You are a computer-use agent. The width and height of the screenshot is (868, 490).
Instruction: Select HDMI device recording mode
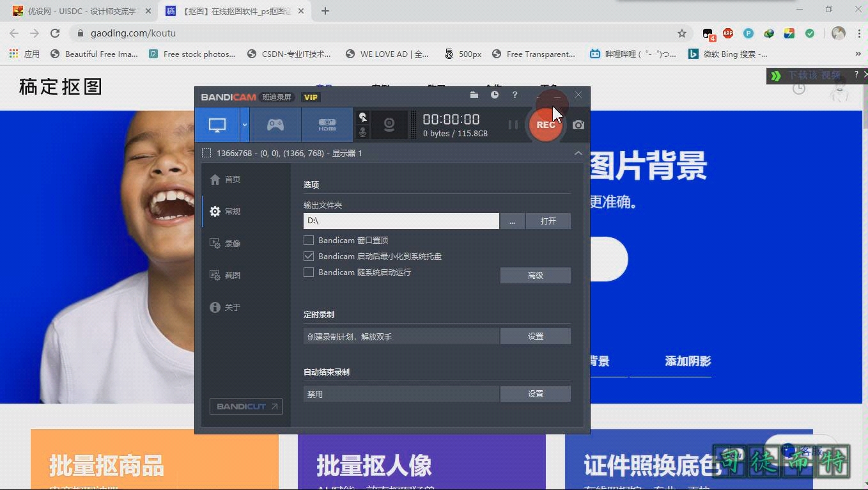pos(327,125)
